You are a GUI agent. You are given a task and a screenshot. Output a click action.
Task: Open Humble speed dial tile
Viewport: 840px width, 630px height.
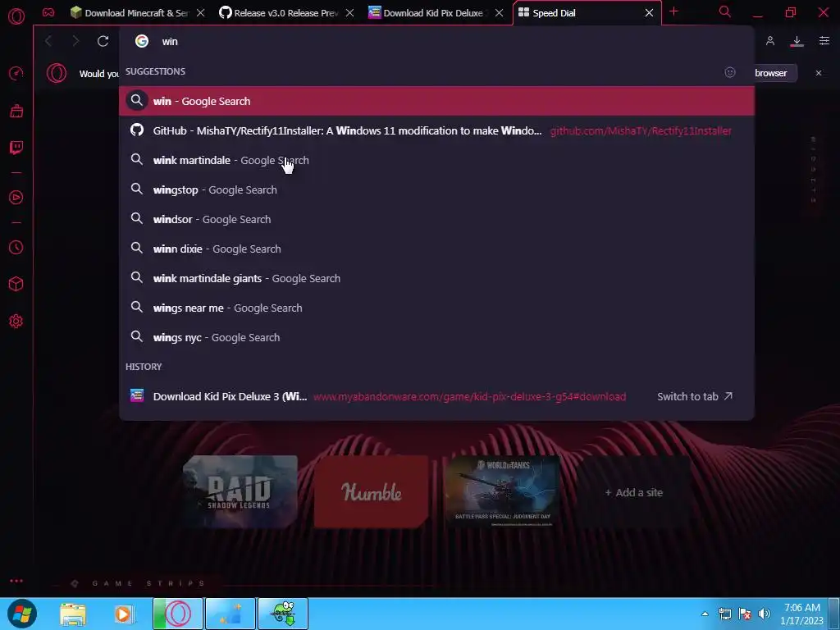click(x=372, y=492)
